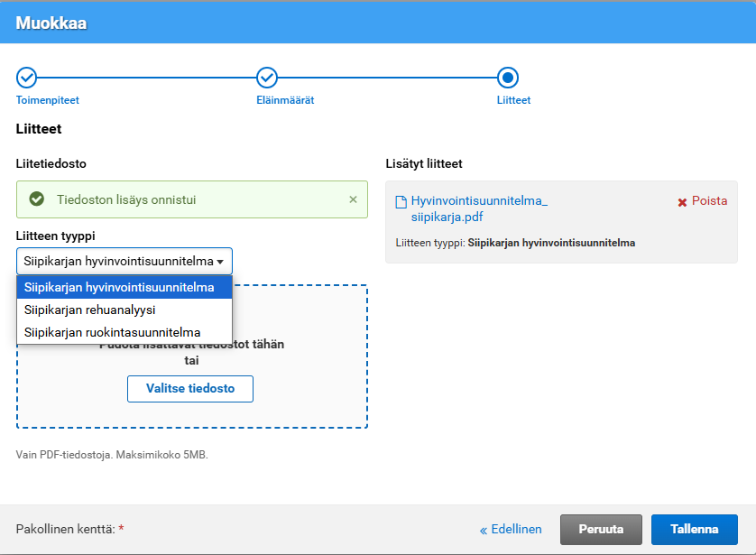This screenshot has width=756, height=555.
Task: Switch to the Eläinmäärät step label
Action: 285,100
